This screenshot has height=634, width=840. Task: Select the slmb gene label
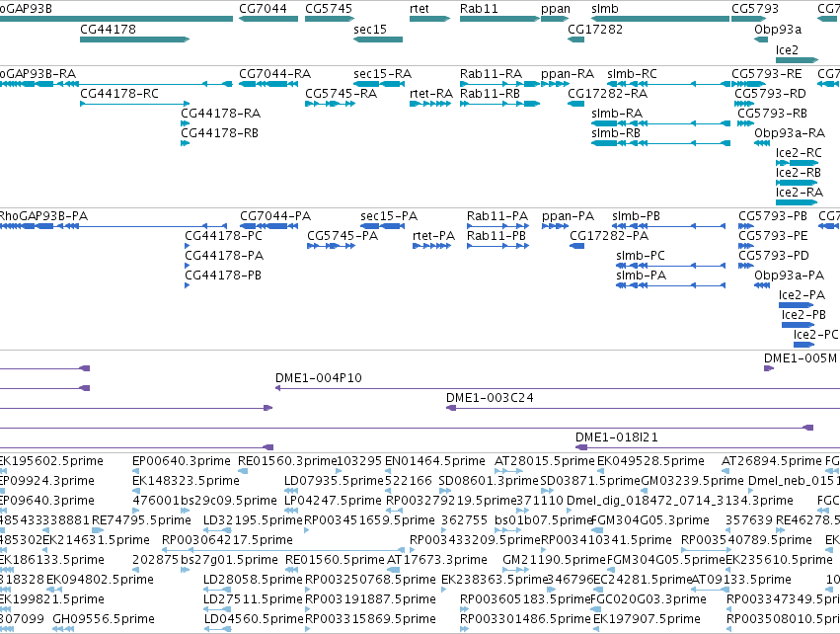point(605,9)
